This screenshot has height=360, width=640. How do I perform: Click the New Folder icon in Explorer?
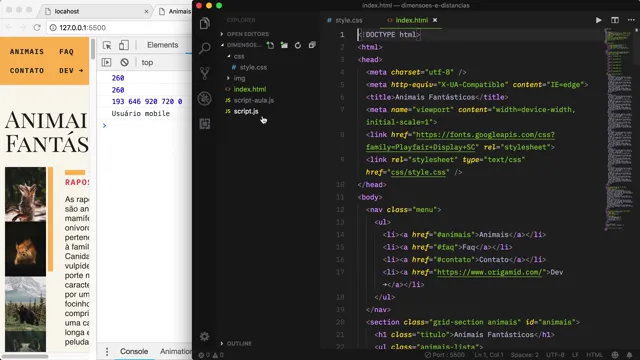[284, 45]
